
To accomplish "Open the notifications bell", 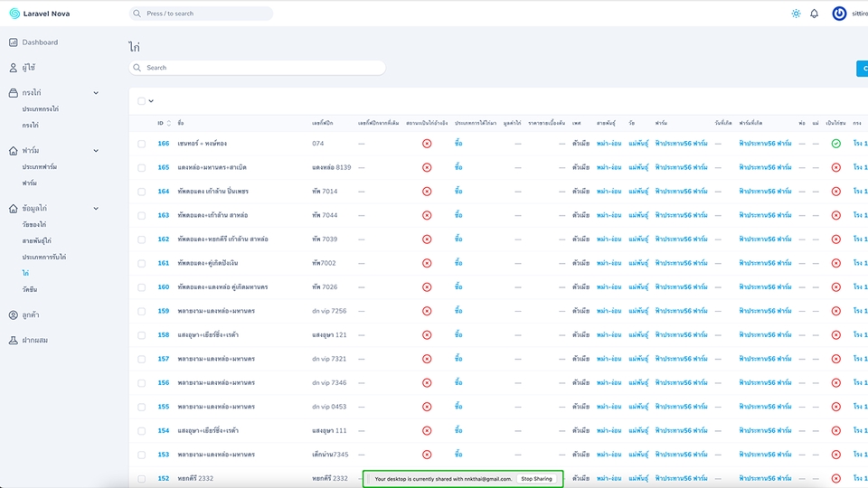I will (x=815, y=14).
